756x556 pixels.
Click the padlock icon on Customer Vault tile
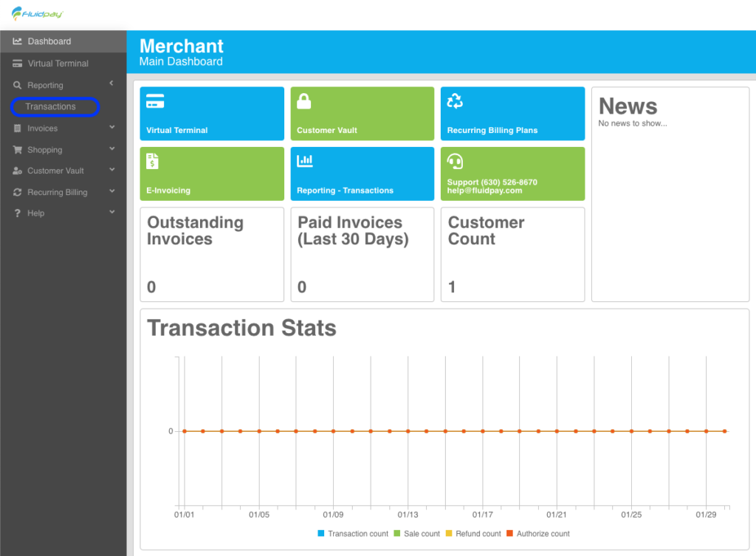303,101
